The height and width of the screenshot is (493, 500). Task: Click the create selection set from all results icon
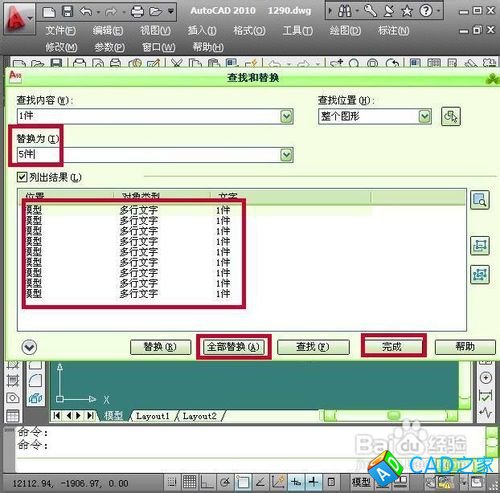pos(479,274)
